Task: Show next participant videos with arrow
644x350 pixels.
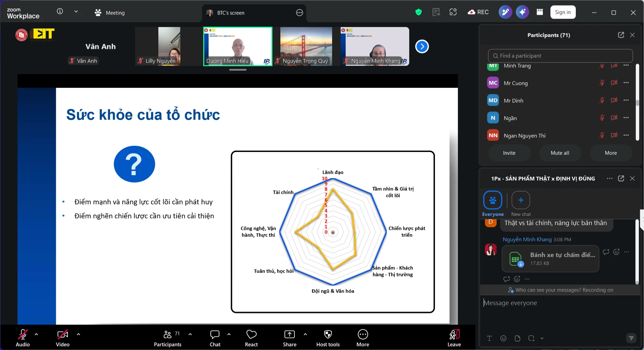Action: point(422,46)
